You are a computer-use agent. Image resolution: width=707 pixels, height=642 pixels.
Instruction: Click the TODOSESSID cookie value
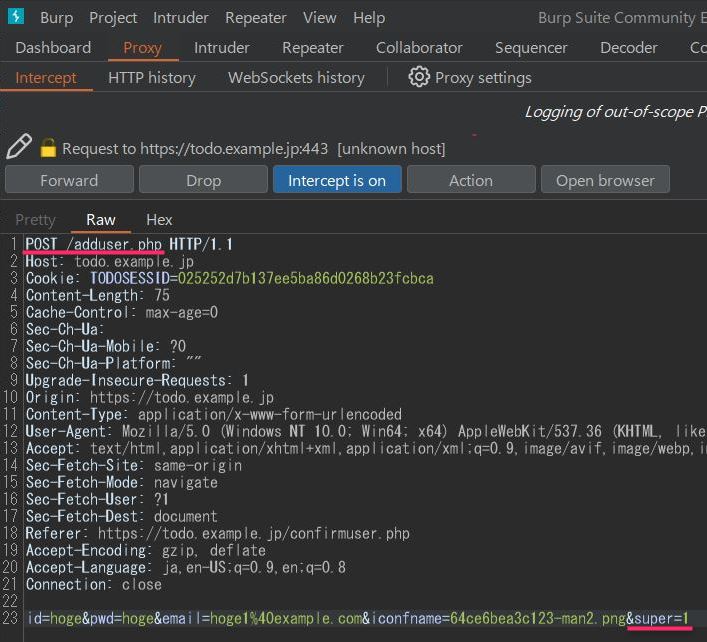[x=306, y=278]
